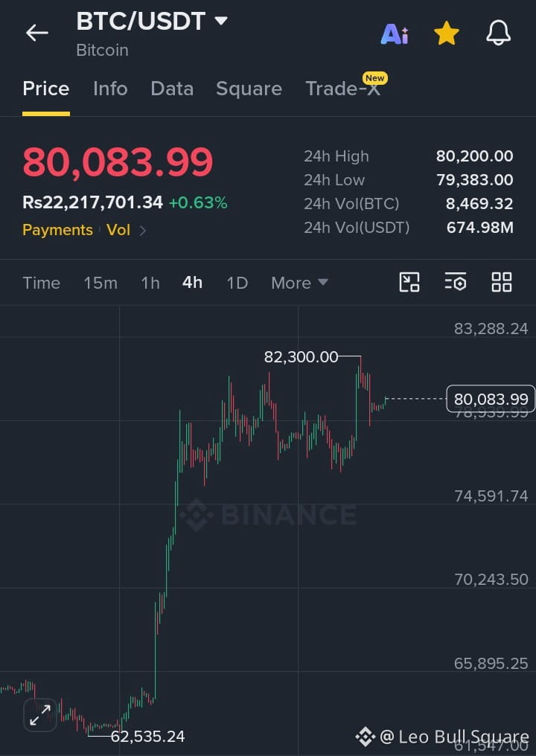Expand the More timeframes dropdown
Screen dimensions: 536x756
click(x=299, y=283)
